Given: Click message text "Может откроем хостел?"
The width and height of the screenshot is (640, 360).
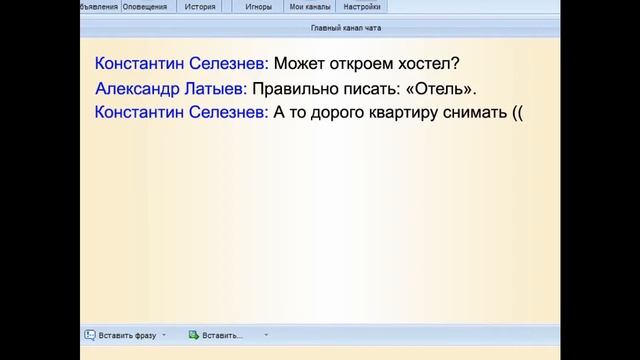Looking at the screenshot, I should [x=367, y=64].
